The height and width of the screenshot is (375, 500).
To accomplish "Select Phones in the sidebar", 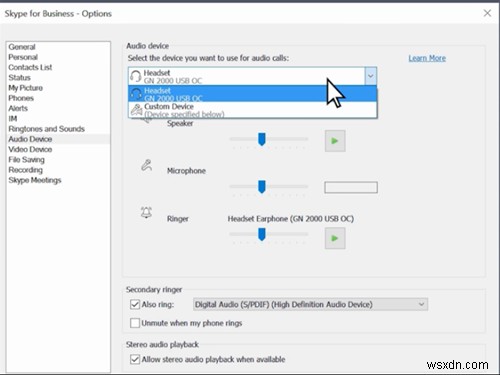I will coord(21,98).
